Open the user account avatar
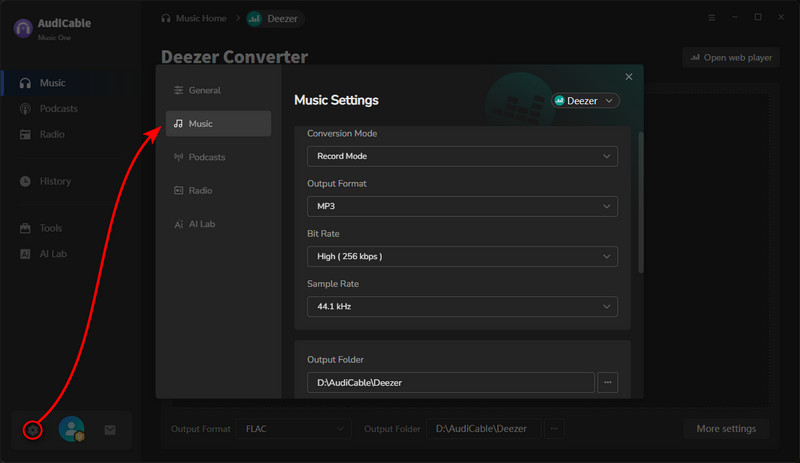800x463 pixels. pyautogui.click(x=71, y=429)
